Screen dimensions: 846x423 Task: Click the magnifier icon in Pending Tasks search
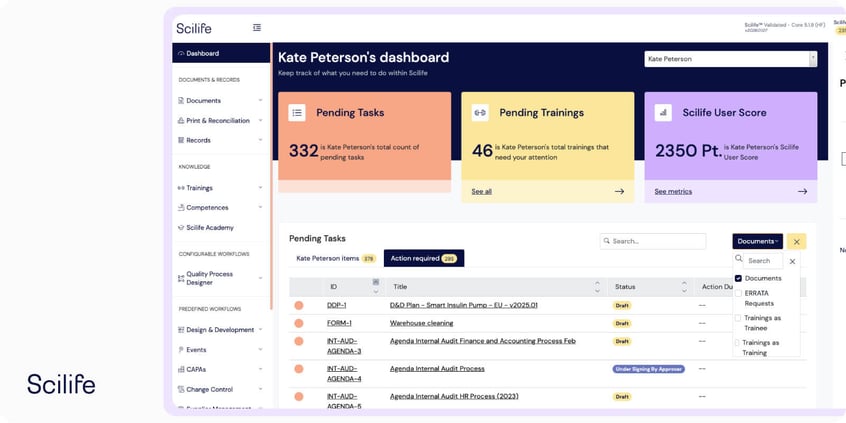(x=607, y=241)
